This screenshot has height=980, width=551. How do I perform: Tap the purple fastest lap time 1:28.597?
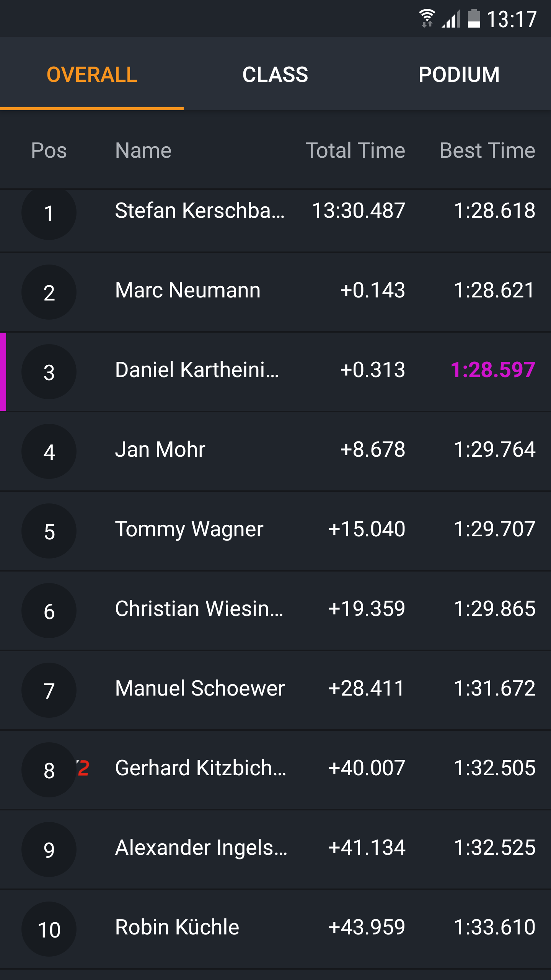coord(493,370)
